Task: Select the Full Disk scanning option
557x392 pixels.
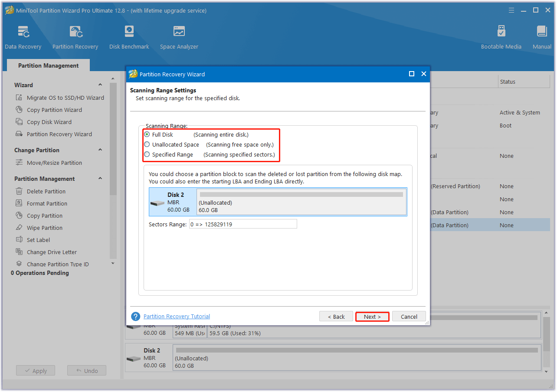Action: (147, 134)
